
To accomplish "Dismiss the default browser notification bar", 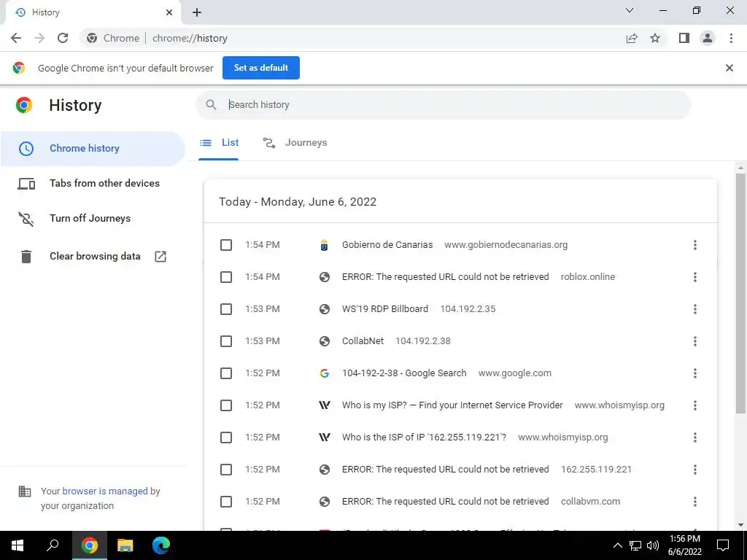I will 729,68.
